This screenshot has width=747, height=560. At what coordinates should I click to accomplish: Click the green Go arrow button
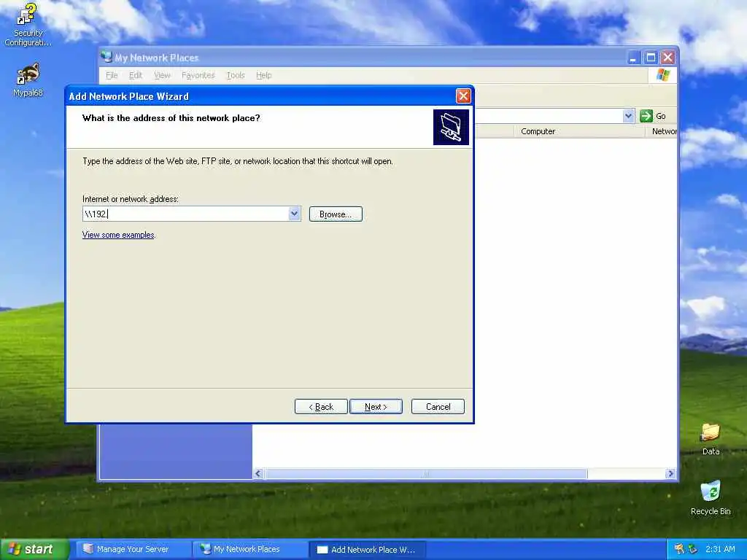(646, 116)
